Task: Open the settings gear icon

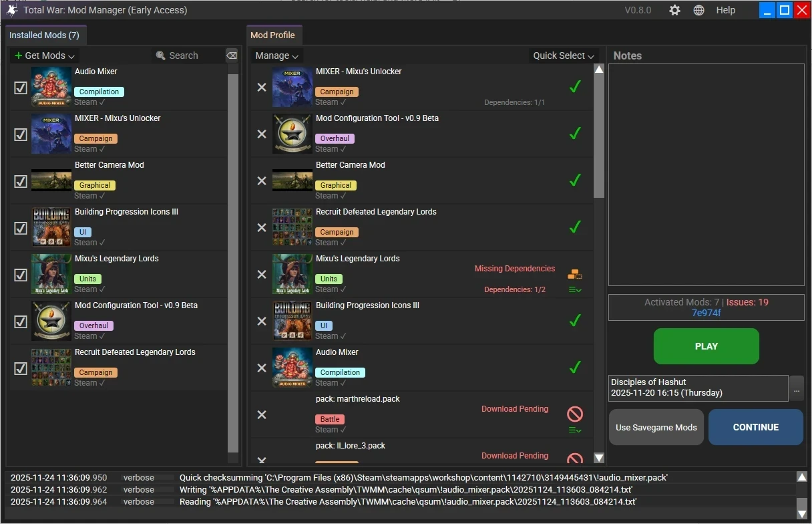Action: 674,10
